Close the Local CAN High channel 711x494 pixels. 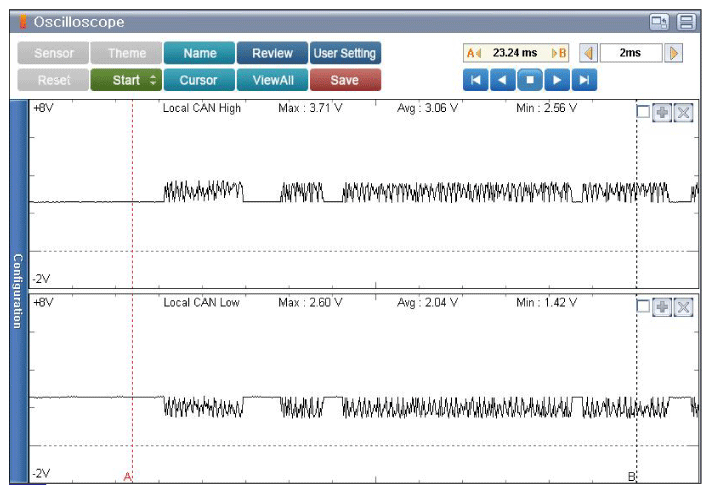684,113
